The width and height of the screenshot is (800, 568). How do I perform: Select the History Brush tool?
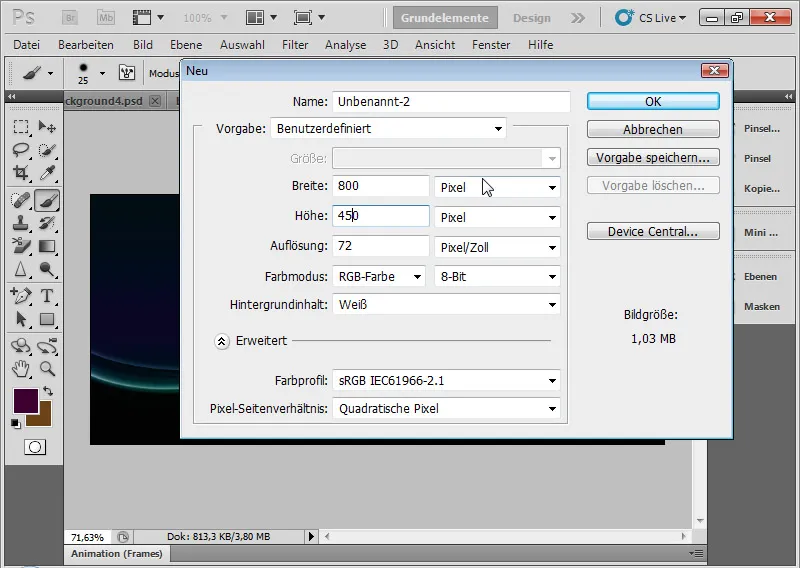click(x=47, y=223)
